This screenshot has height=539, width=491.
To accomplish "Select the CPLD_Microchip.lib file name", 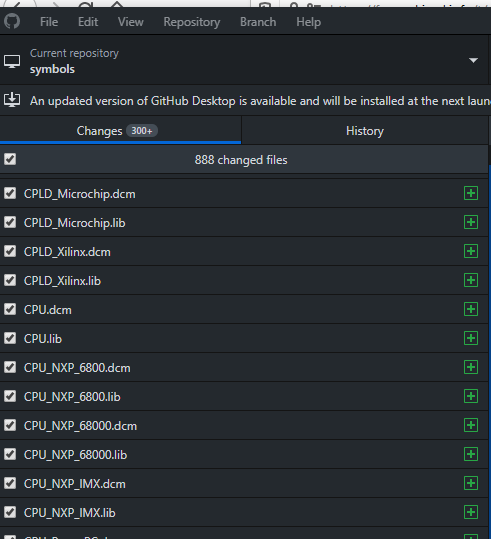I will pos(75,223).
